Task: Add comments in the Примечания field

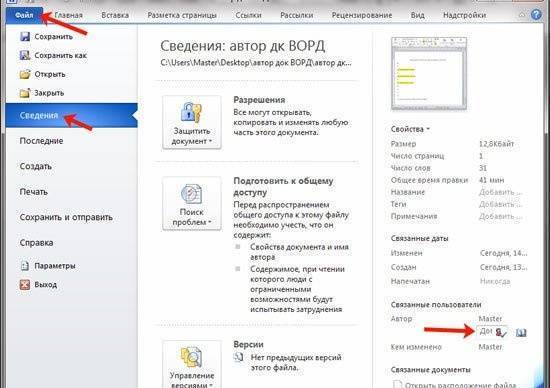Action: coord(501,216)
